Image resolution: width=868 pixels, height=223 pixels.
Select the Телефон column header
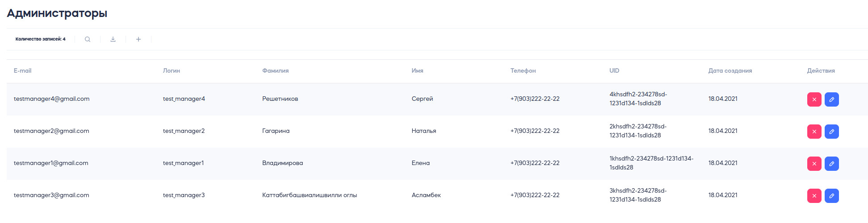point(523,70)
